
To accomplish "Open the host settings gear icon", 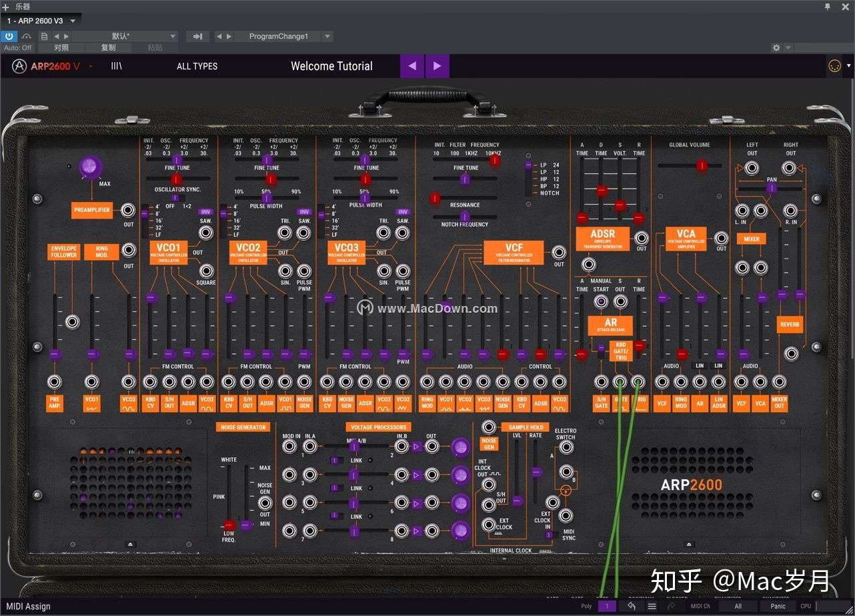I will tap(776, 47).
